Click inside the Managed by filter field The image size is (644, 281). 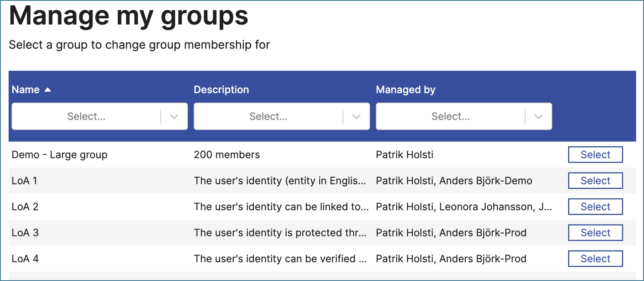tap(451, 116)
